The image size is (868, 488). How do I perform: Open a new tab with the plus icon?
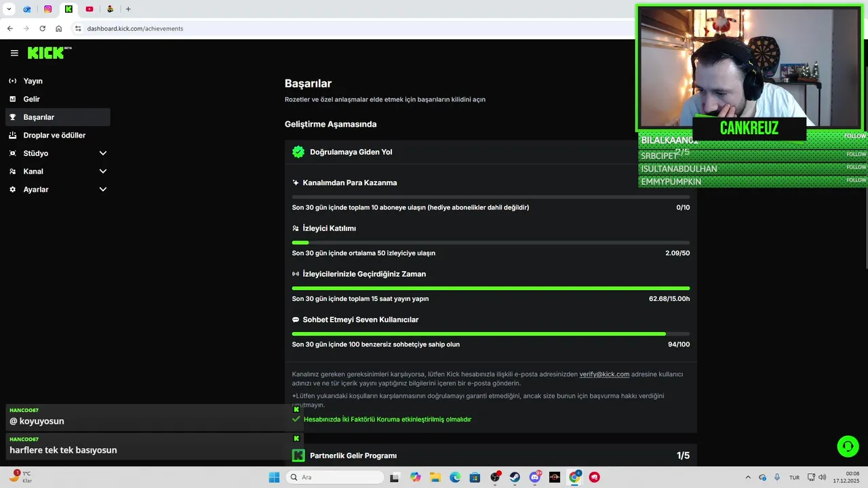(x=128, y=9)
